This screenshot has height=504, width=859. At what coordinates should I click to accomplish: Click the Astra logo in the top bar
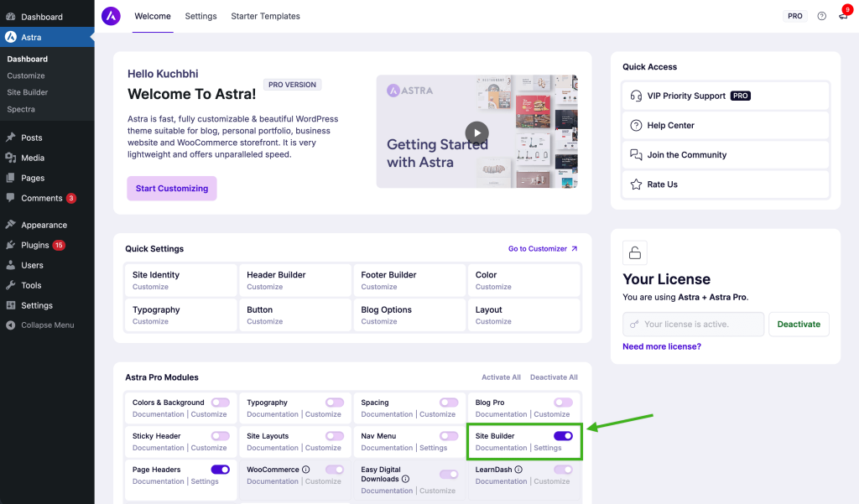point(110,16)
